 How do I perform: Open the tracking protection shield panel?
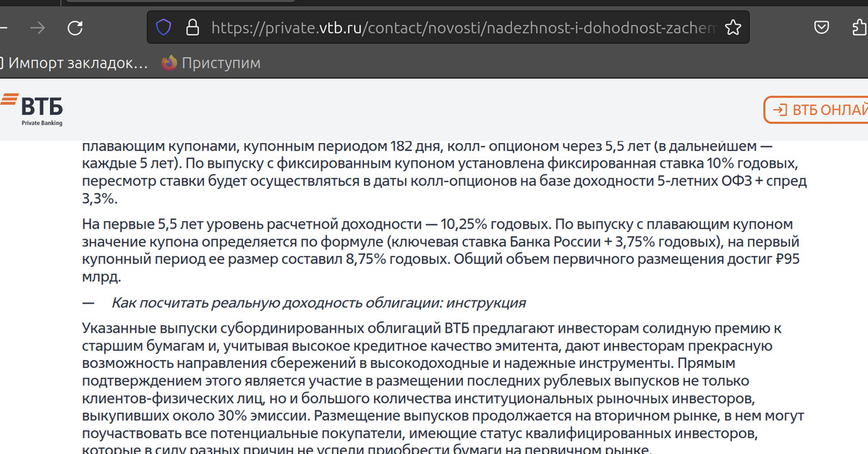coord(164,28)
